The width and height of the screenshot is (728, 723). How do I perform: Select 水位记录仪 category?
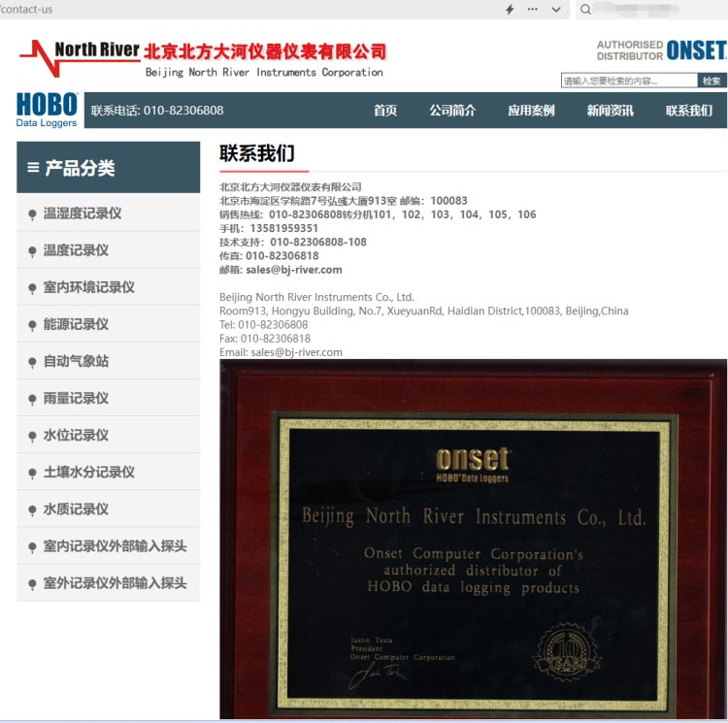(108, 436)
